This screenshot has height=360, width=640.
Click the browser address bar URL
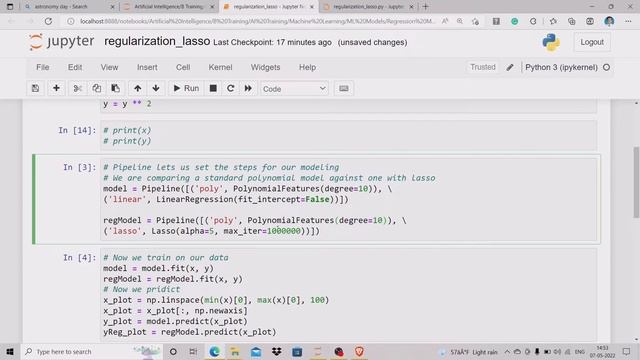(257, 21)
